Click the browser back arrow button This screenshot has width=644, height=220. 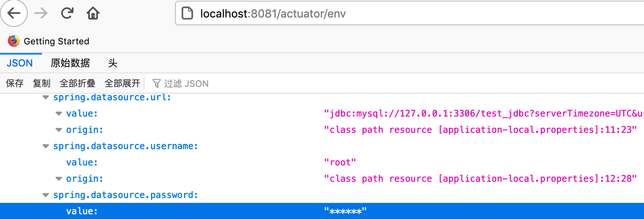(14, 13)
